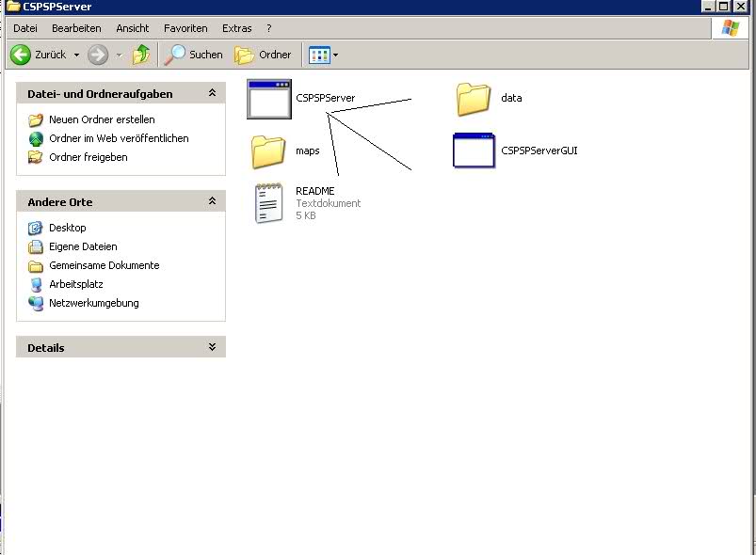The height and width of the screenshot is (555, 756).
Task: Click the Windows flag logo
Action: tap(731, 28)
